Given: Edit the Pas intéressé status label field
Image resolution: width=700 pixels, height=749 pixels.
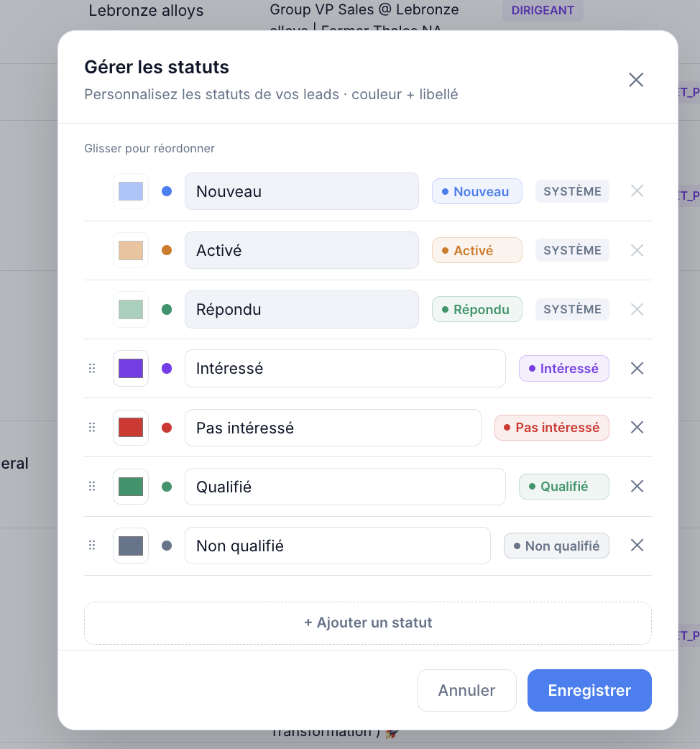Looking at the screenshot, I should pos(333,428).
